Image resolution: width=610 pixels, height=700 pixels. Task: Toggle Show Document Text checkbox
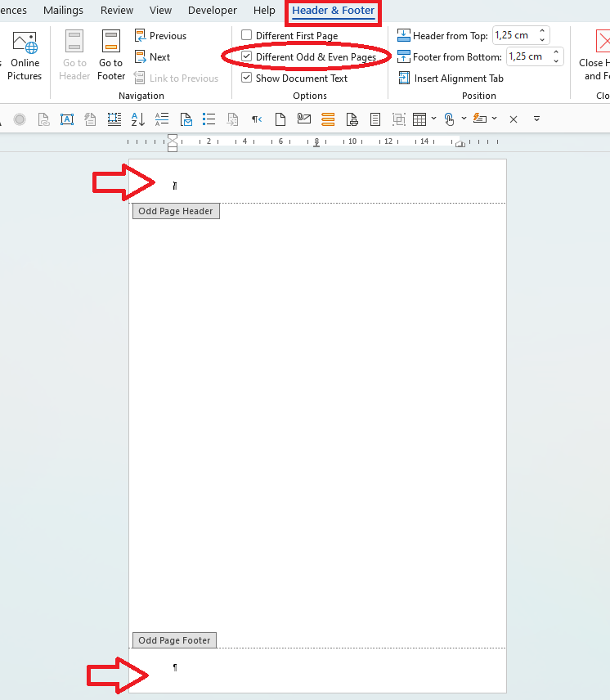coord(246,78)
